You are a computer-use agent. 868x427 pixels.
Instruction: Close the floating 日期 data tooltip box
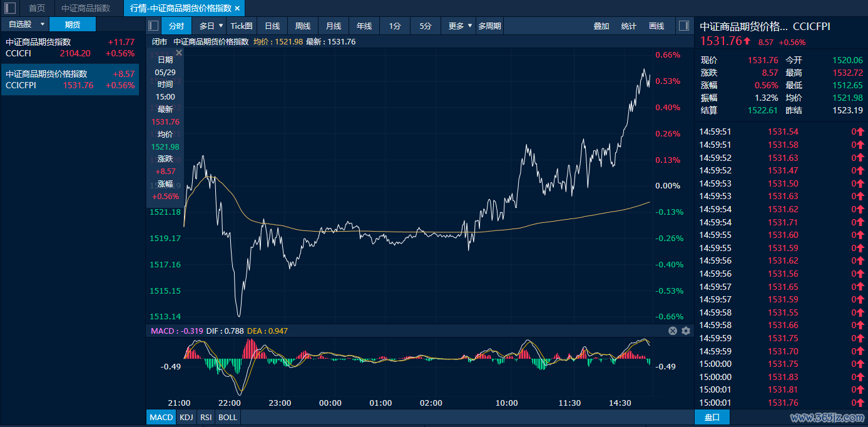click(x=179, y=53)
